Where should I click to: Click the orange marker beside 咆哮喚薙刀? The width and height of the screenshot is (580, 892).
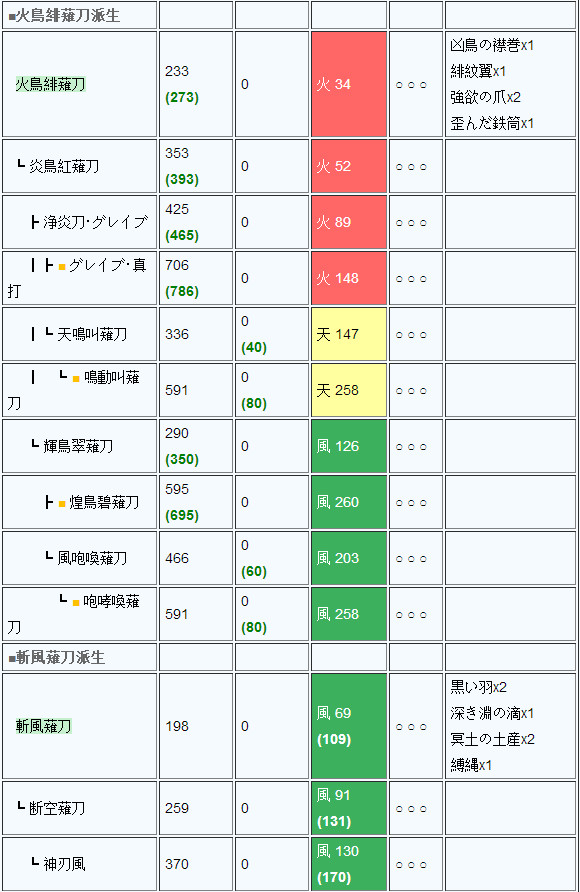tap(76, 602)
